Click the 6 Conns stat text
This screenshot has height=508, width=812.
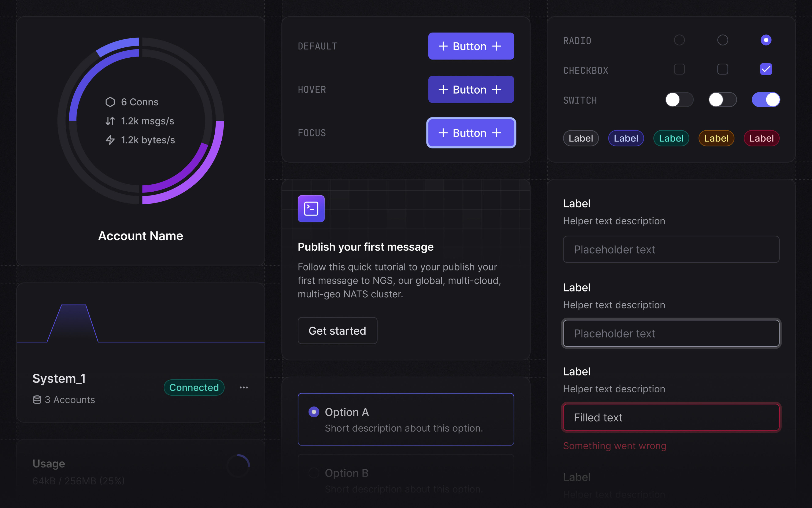(x=140, y=102)
